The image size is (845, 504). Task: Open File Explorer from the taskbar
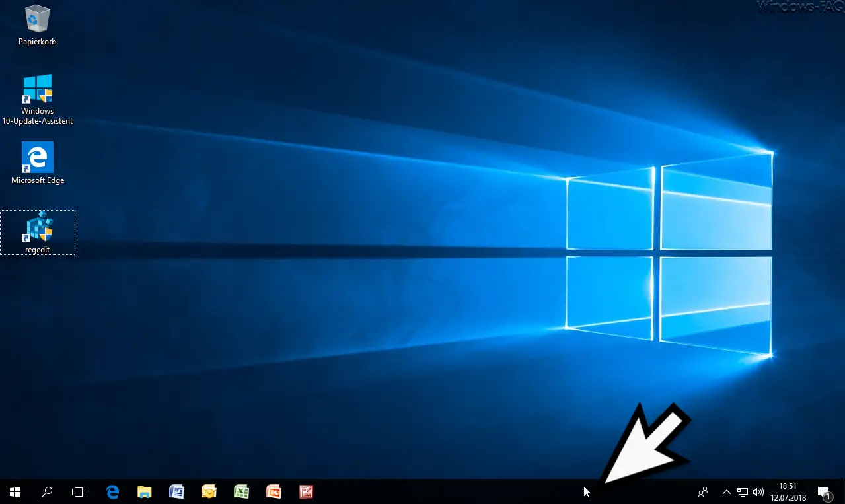[145, 491]
